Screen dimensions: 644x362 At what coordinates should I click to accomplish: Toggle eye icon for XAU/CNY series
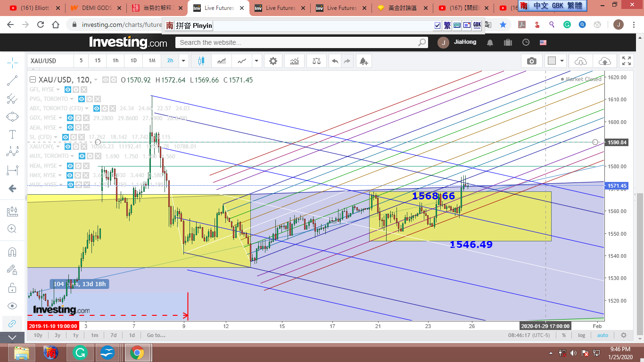tap(68, 147)
